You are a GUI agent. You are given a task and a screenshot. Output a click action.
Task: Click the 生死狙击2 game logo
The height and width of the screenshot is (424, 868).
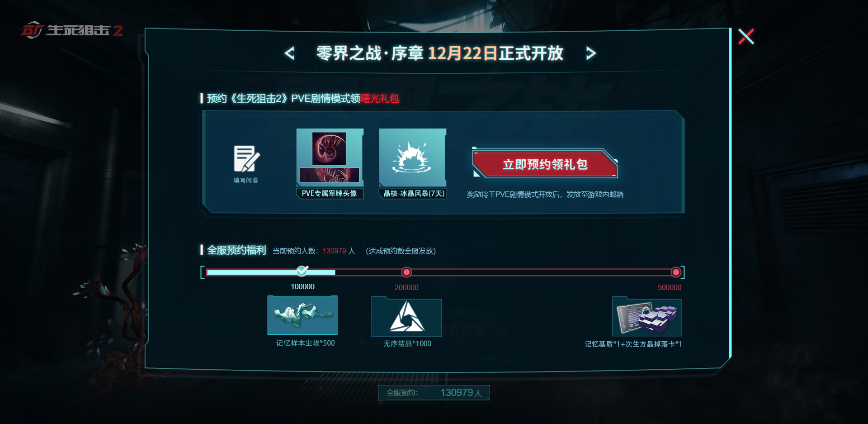point(71,30)
